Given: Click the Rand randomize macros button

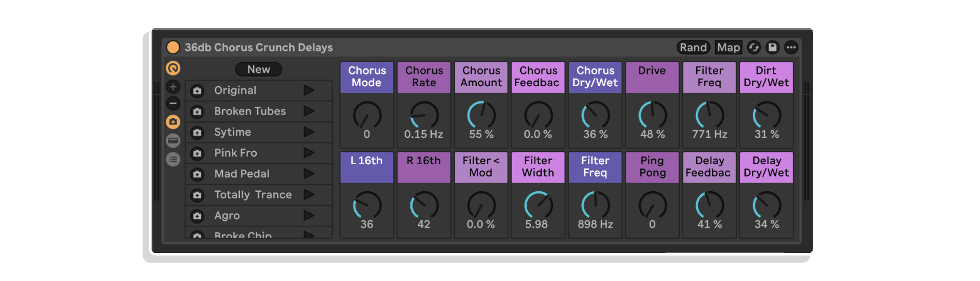Looking at the screenshot, I should pyautogui.click(x=693, y=47).
